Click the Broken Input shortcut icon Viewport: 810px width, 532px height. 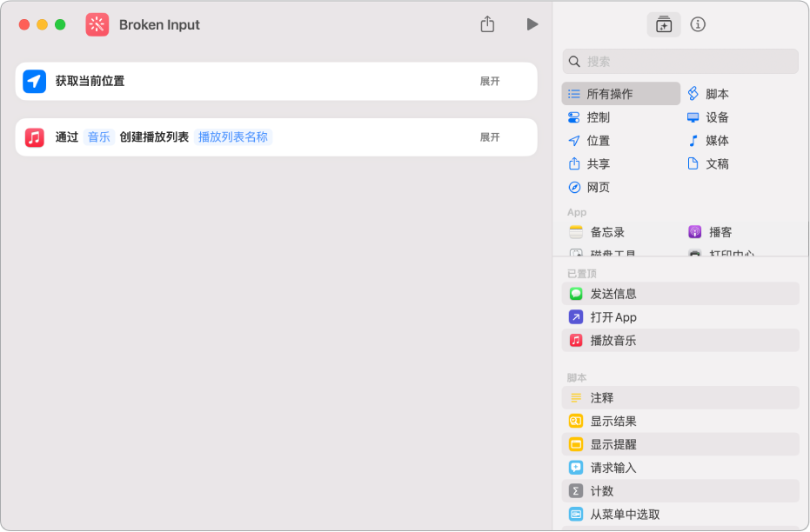click(x=97, y=24)
